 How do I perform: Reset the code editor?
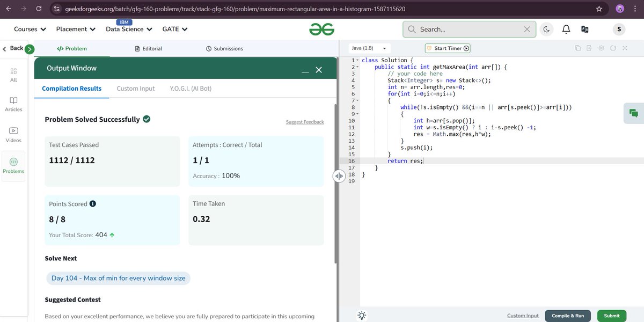click(x=613, y=48)
